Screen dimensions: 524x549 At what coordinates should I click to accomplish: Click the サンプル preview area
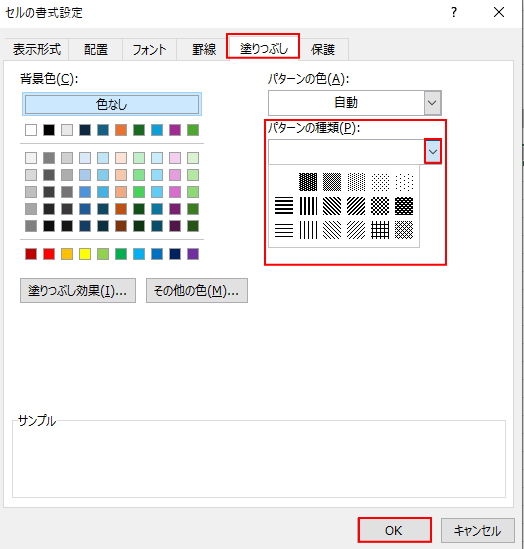pos(259,459)
